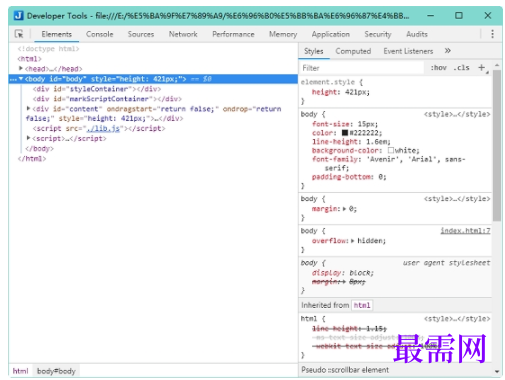This screenshot has width=505, height=380.
Task: Collapse the body element node
Action: [x=21, y=79]
